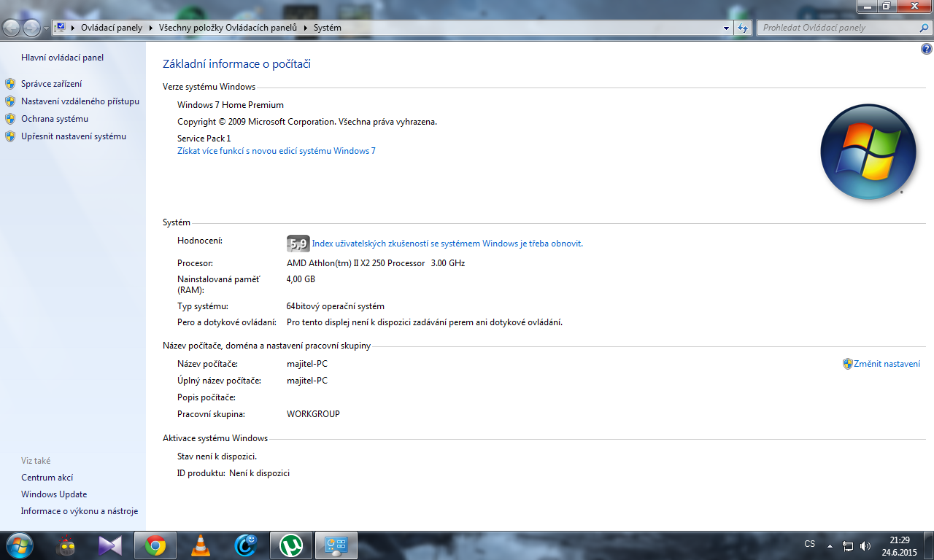Open recent pages dropdown next to Forward
Image resolution: width=934 pixels, height=560 pixels.
(46, 28)
